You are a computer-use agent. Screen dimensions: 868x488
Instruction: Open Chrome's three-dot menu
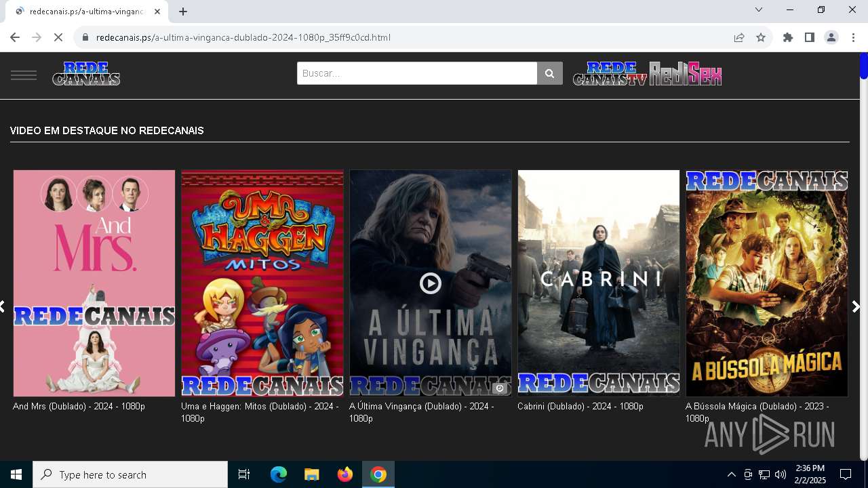click(853, 37)
